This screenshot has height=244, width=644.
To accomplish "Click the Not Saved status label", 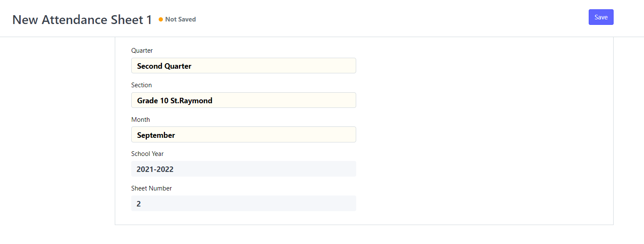I will pyautogui.click(x=181, y=19).
